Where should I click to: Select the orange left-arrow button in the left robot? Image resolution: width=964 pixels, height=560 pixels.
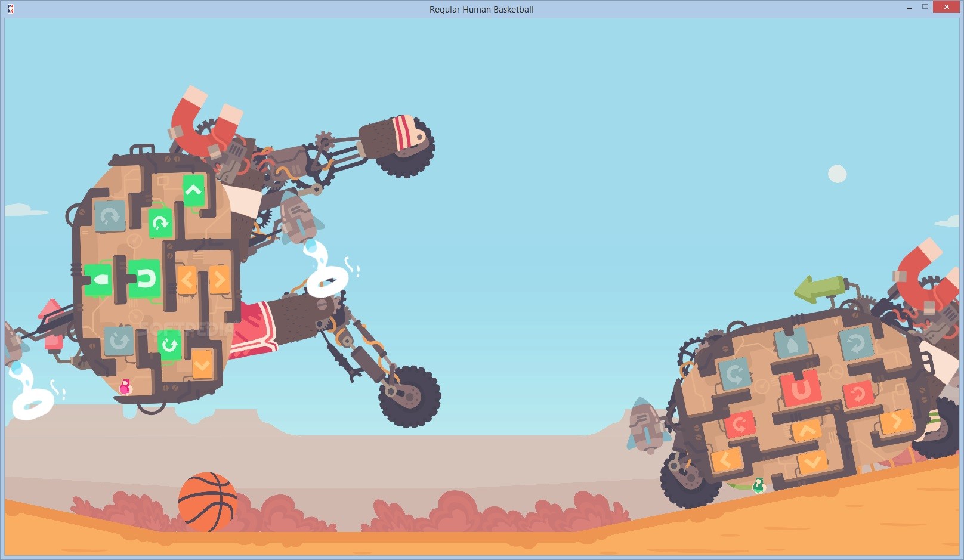click(x=187, y=279)
